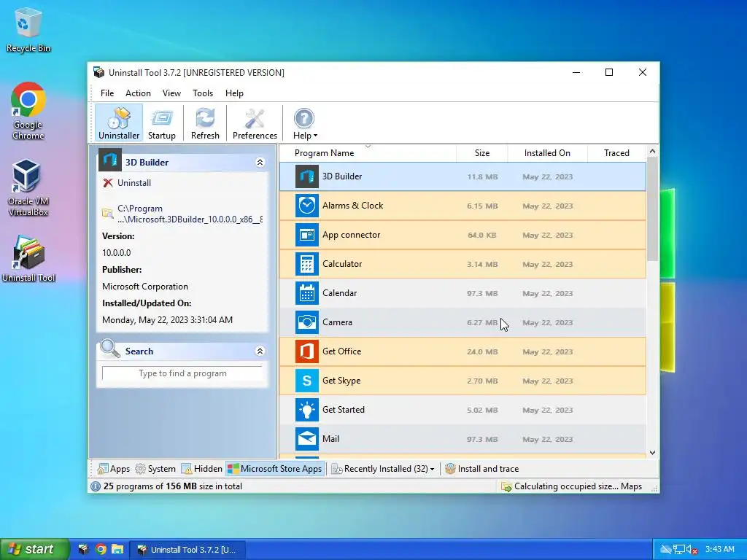Image resolution: width=747 pixels, height=560 pixels.
Task: Select Uninstall Tool desktop shortcut
Action: 28,259
